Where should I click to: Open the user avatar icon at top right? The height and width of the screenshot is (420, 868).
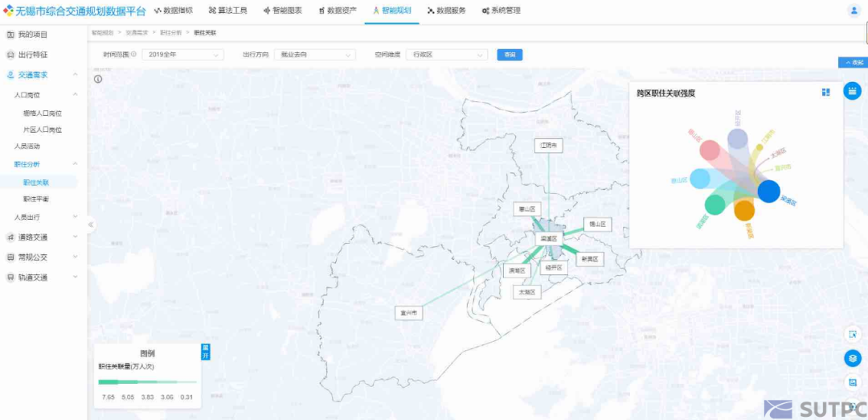pyautogui.click(x=853, y=10)
